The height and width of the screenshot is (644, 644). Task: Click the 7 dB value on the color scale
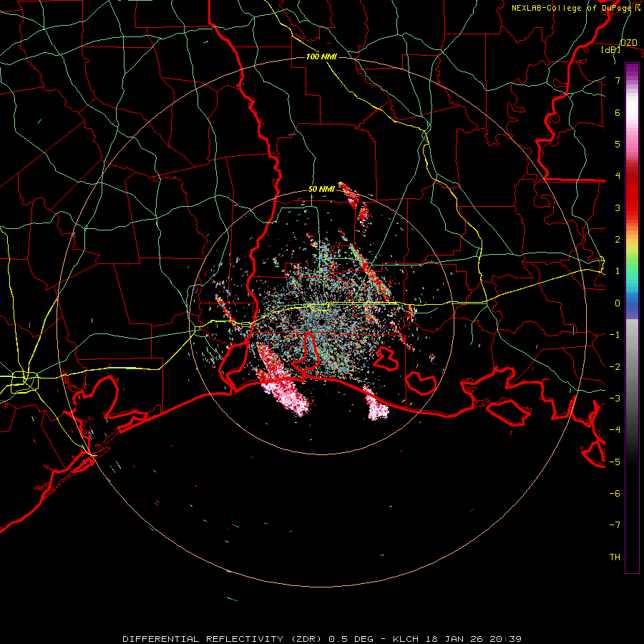point(618,80)
